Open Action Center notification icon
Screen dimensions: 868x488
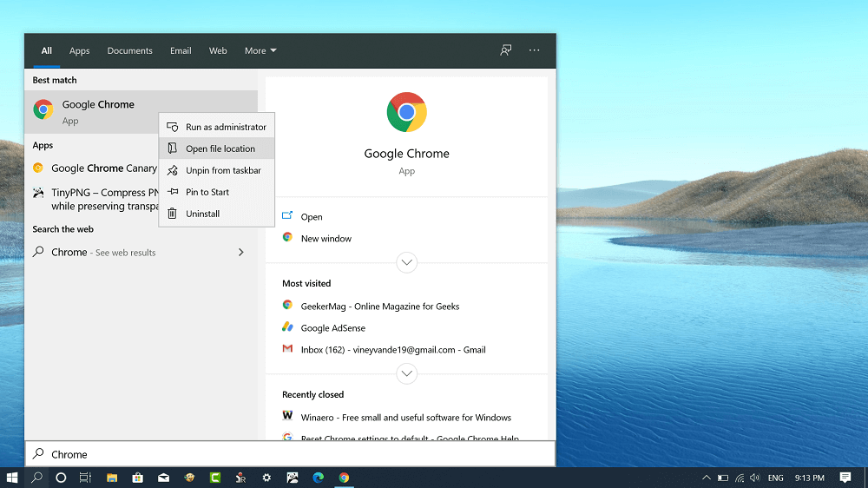tap(845, 478)
